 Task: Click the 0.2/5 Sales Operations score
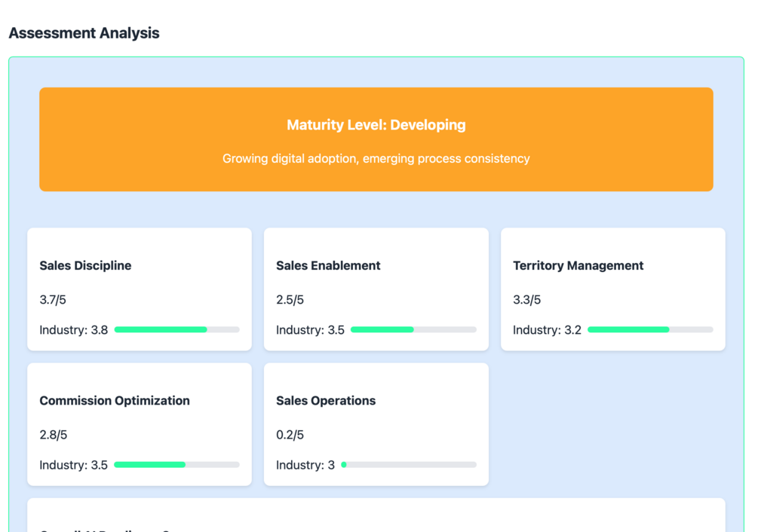[290, 435]
